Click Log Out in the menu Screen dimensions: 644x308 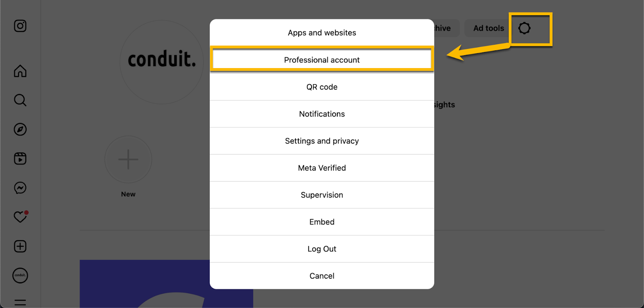322,249
